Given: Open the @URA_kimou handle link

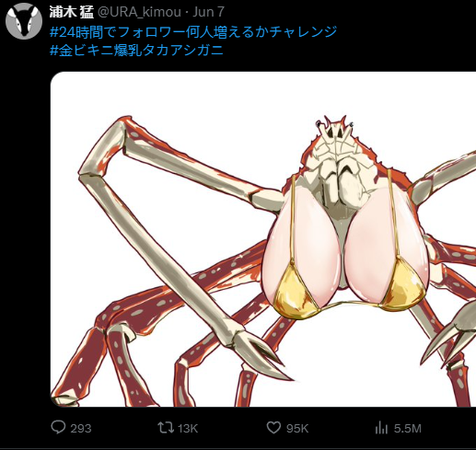Looking at the screenshot, I should click(x=139, y=12).
